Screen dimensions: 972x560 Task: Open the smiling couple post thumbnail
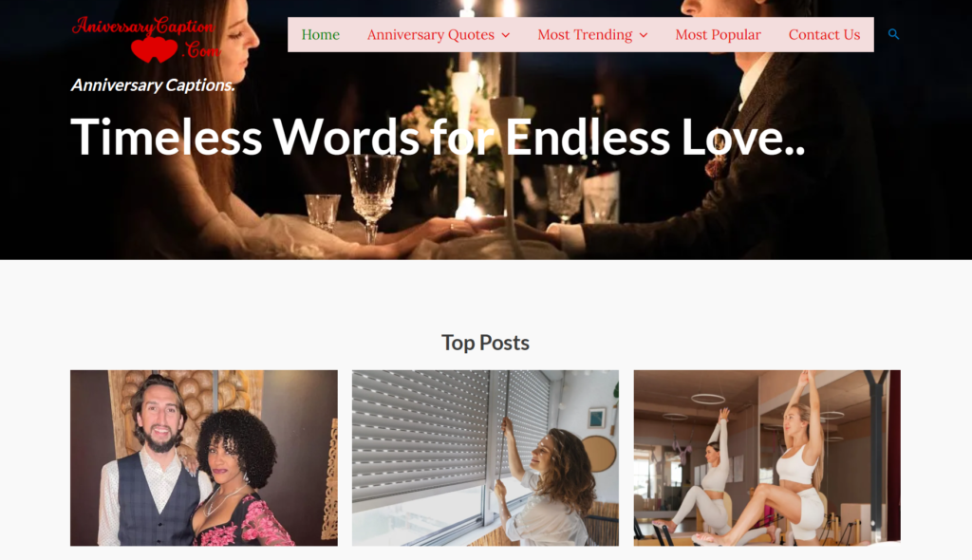coord(204,457)
